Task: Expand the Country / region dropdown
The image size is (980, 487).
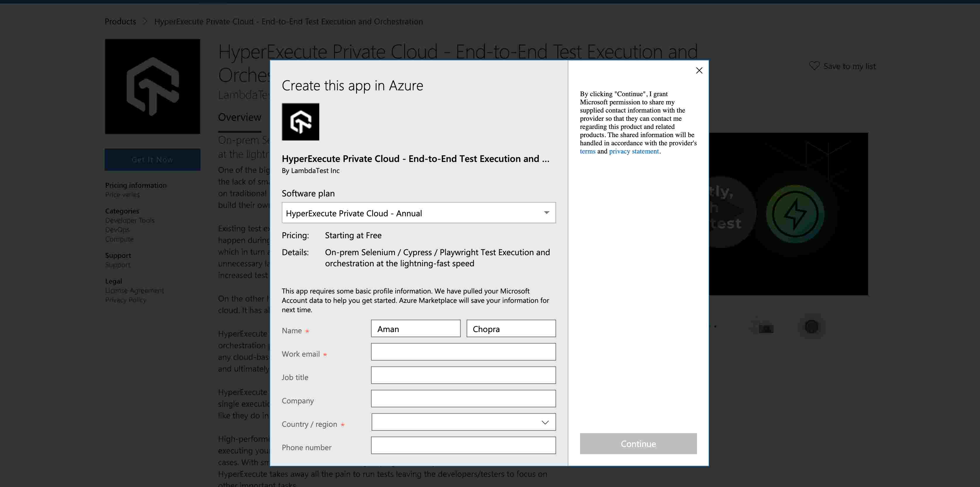Action: pos(463,422)
